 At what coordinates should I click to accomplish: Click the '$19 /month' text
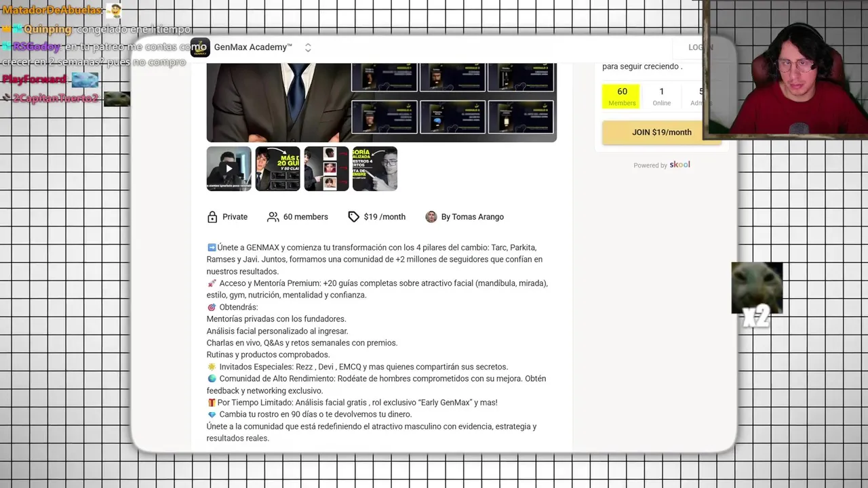[x=384, y=217]
